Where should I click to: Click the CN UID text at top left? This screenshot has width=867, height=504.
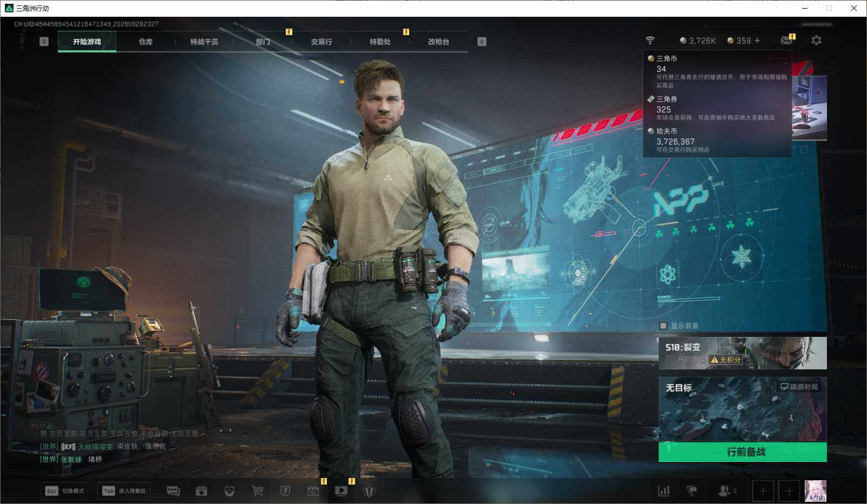(86, 24)
